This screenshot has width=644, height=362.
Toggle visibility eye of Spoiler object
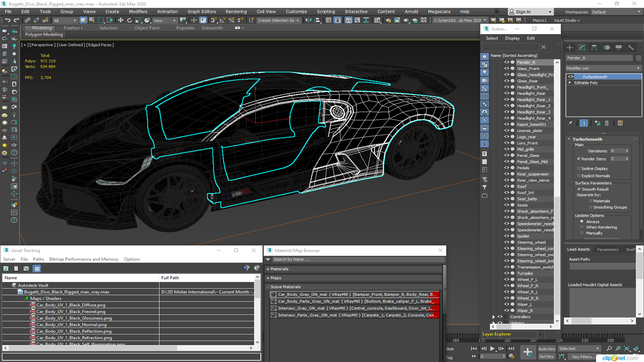[506, 236]
